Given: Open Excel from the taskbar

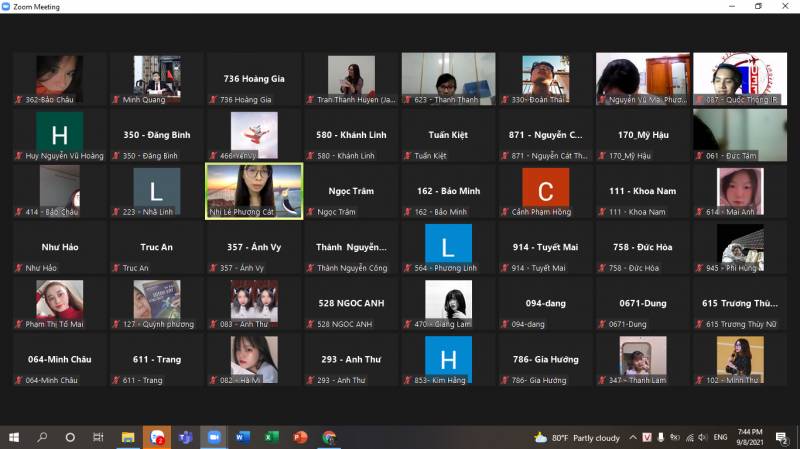Looking at the screenshot, I should coord(271,437).
